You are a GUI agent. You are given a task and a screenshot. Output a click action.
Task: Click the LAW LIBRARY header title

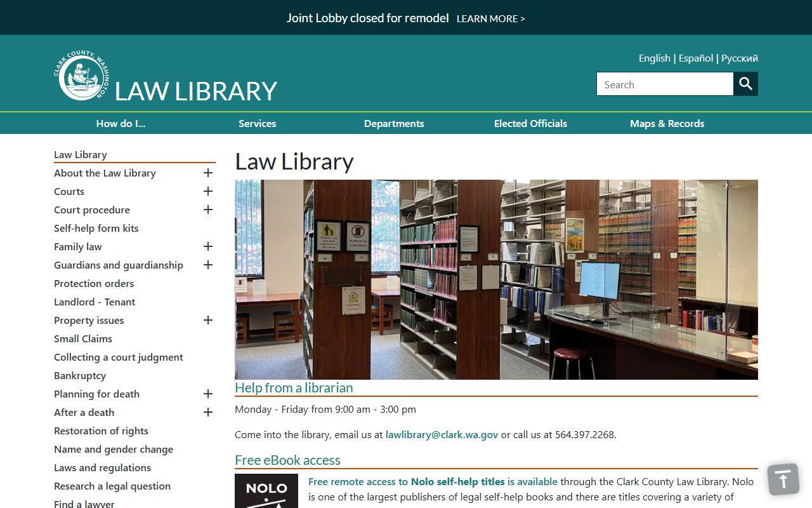tap(196, 91)
